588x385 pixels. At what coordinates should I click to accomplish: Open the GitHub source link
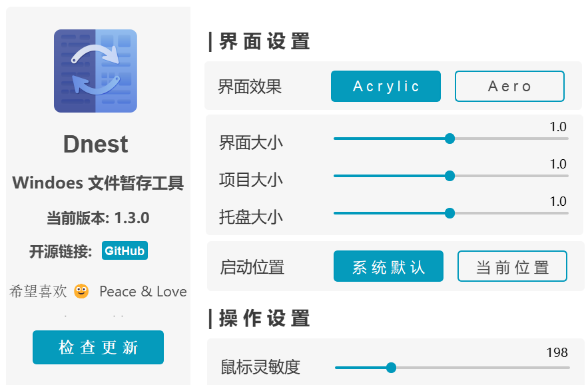click(125, 251)
